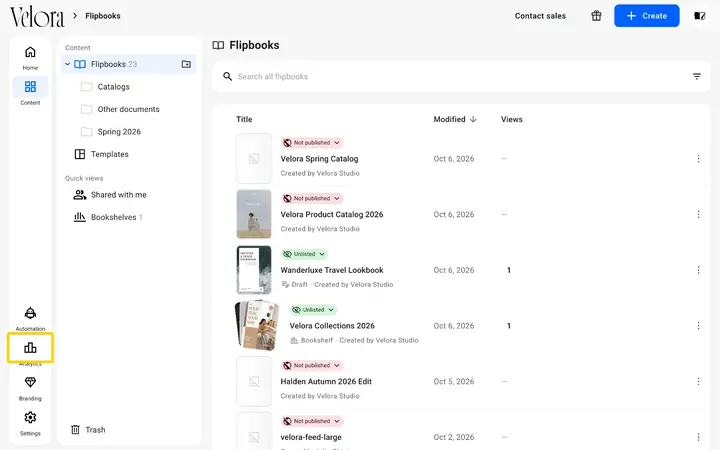
Task: Open status dropdown for velora-feed-large
Action: pos(312,421)
